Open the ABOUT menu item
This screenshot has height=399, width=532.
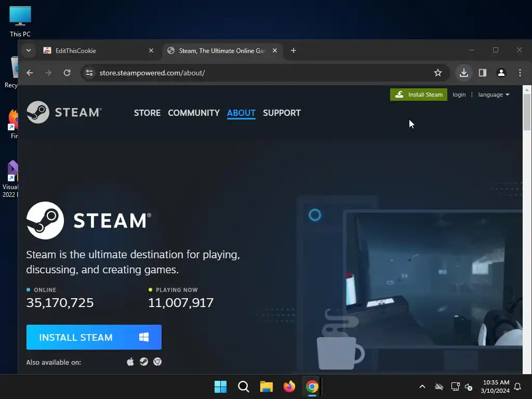241,113
